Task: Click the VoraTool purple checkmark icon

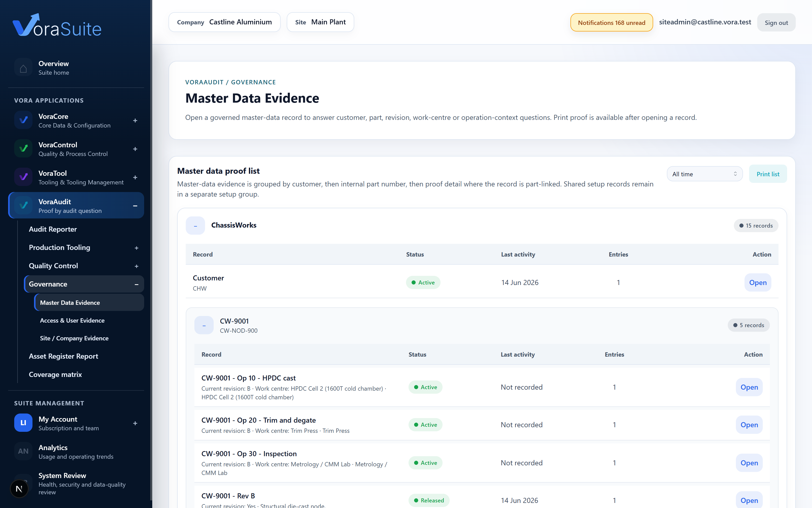Action: point(23,177)
